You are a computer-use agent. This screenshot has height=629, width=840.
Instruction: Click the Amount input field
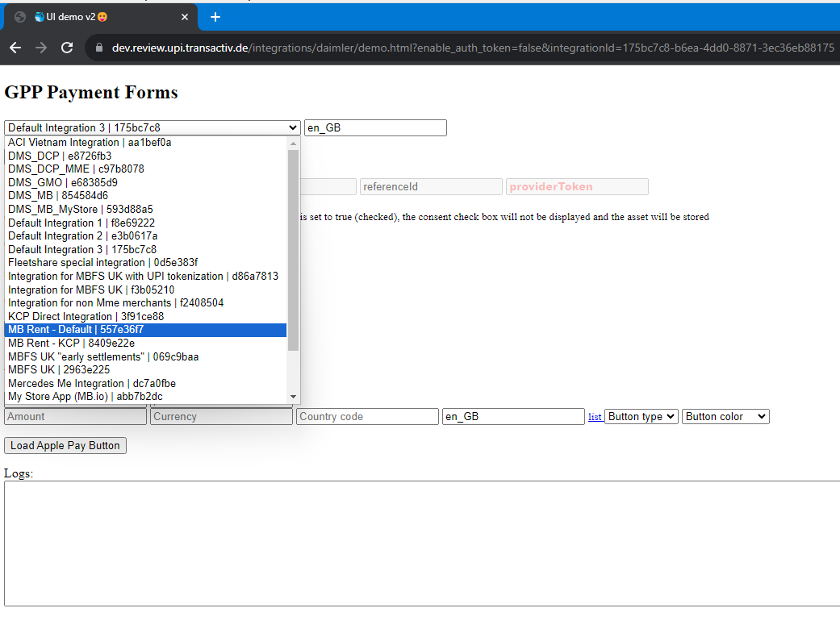(x=76, y=416)
